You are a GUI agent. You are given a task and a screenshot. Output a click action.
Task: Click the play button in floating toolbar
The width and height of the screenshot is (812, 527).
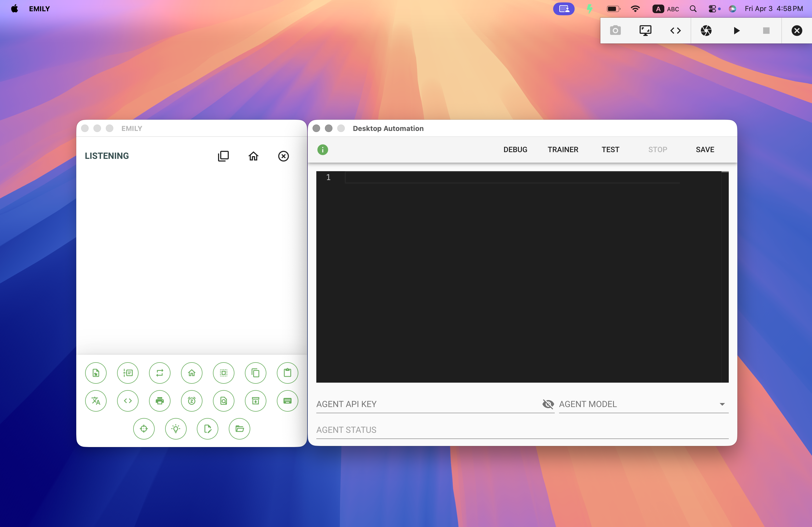(x=736, y=31)
